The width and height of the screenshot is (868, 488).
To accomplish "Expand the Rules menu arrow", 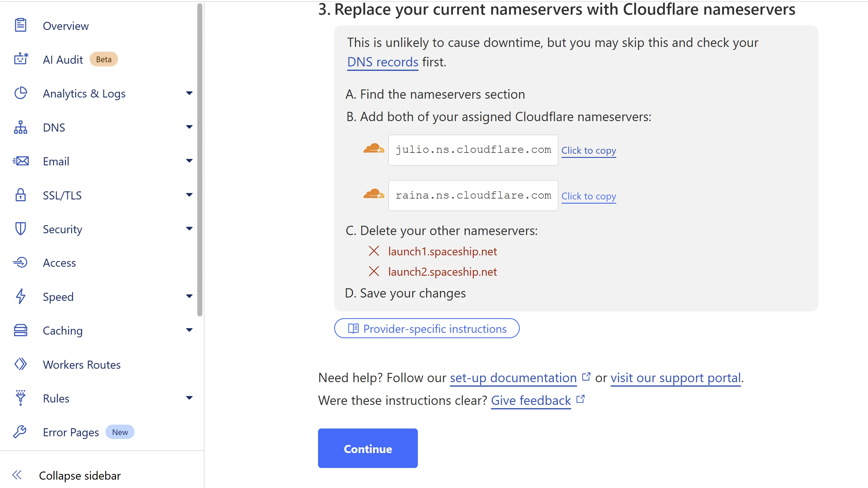I will (190, 398).
